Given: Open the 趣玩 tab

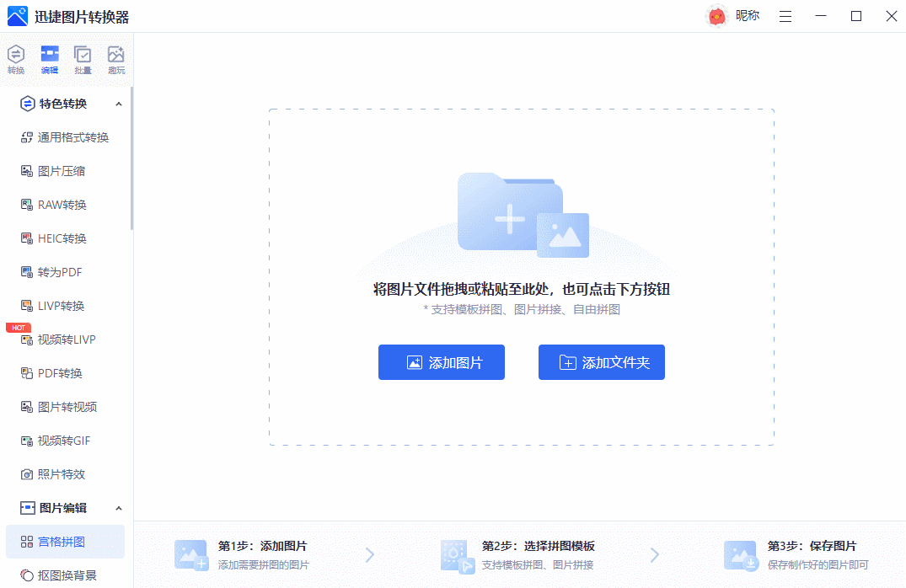Looking at the screenshot, I should [x=116, y=60].
